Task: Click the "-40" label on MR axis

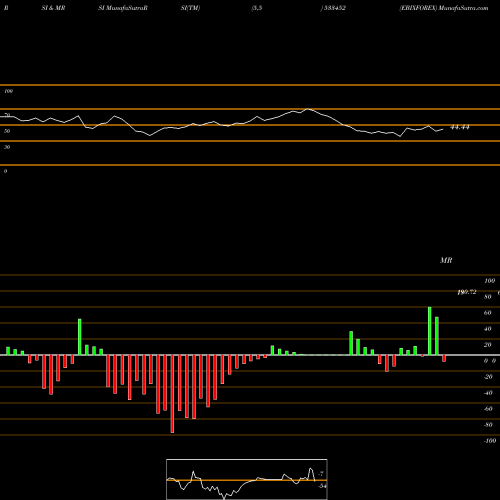Action: click(x=488, y=393)
